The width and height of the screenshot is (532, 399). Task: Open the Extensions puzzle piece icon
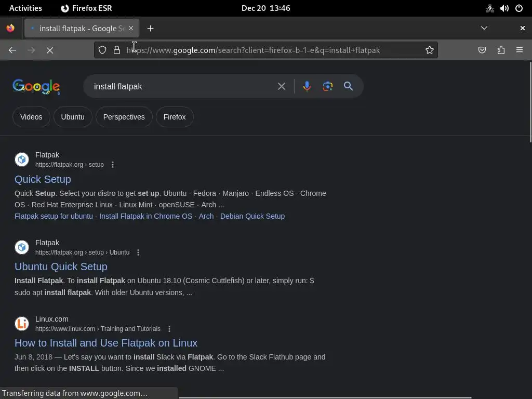(x=501, y=50)
